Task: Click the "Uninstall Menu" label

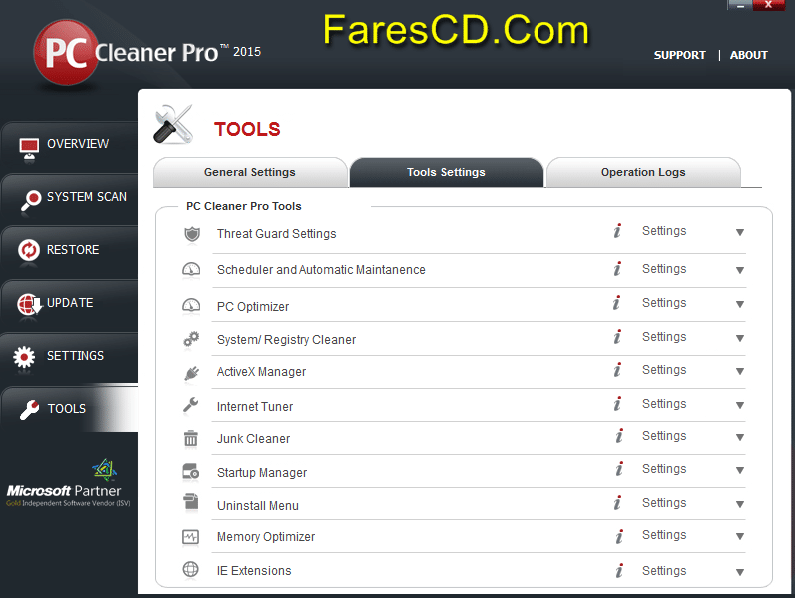Action: pos(258,506)
